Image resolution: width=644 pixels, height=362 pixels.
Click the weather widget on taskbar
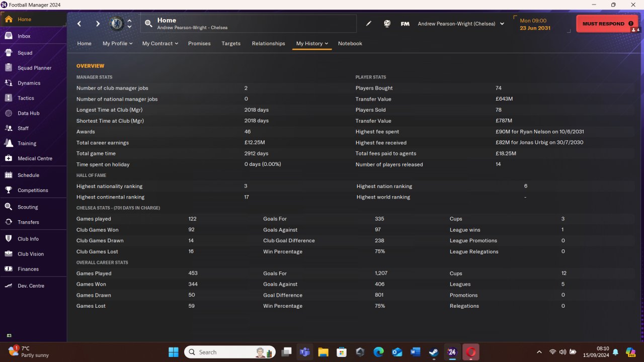[x=29, y=352]
